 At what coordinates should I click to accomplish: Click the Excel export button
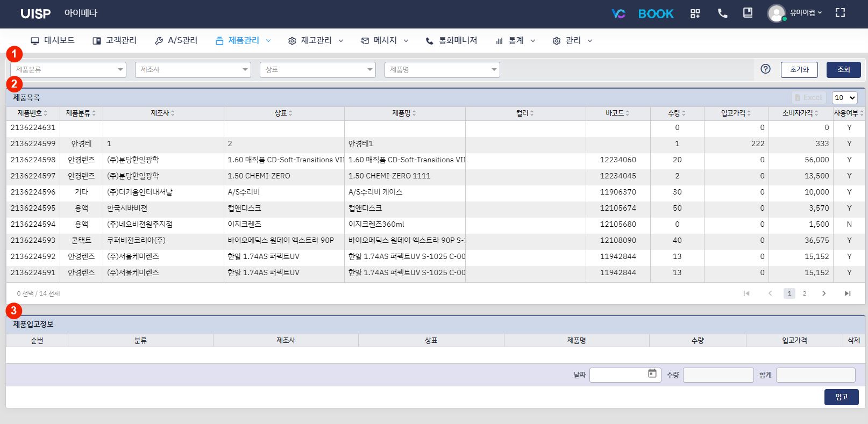808,97
